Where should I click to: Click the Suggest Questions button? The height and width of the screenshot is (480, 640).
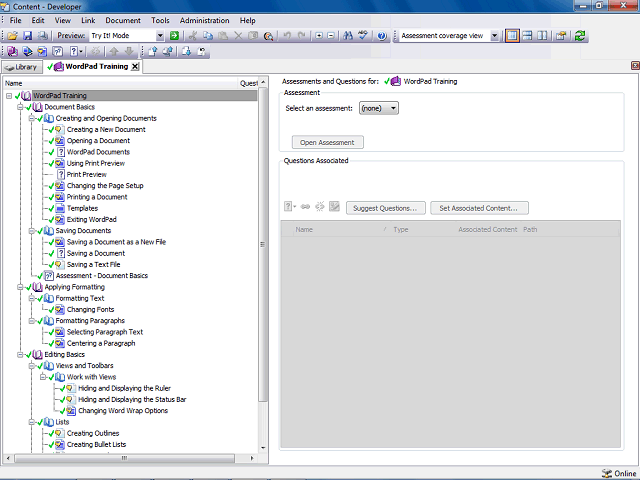(x=385, y=208)
